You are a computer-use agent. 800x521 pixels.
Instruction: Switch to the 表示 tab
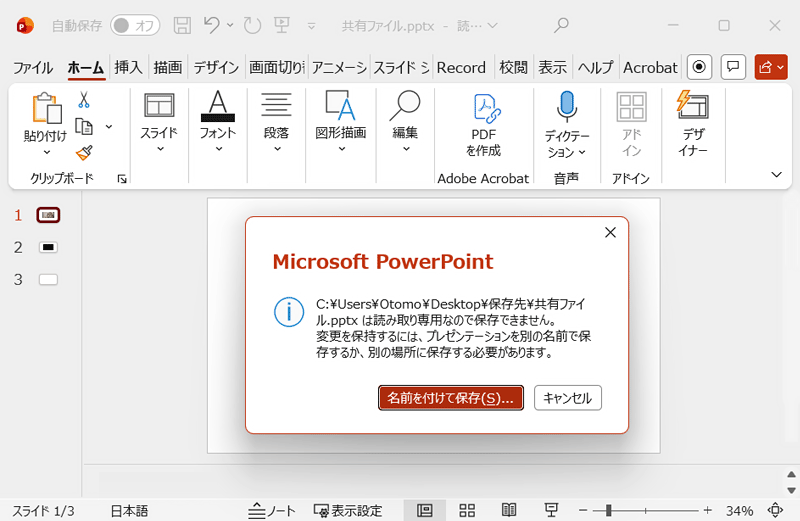[x=553, y=67]
